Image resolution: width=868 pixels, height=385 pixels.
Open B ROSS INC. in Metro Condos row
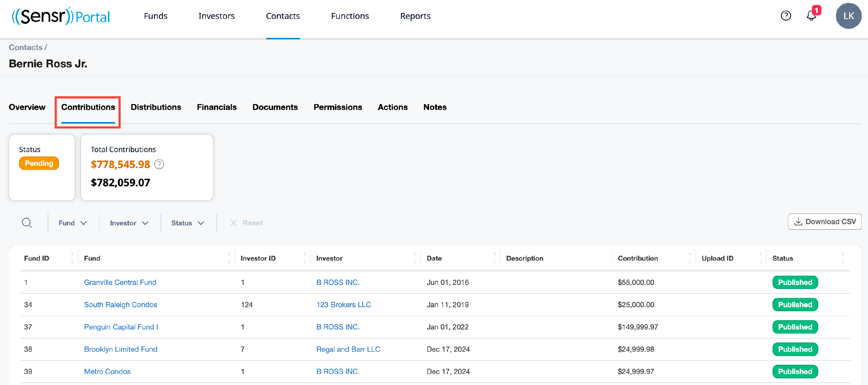coord(338,371)
